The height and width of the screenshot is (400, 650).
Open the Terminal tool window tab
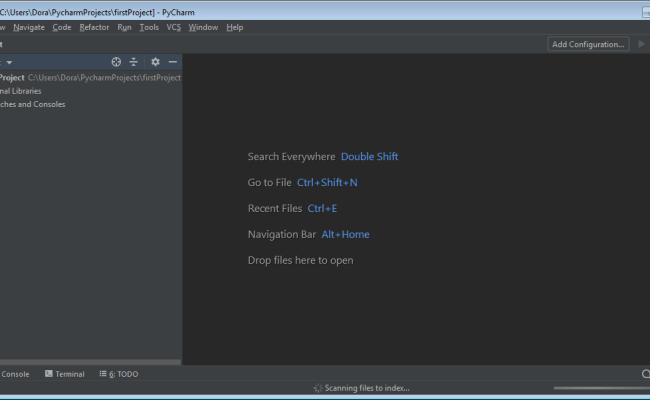65,374
